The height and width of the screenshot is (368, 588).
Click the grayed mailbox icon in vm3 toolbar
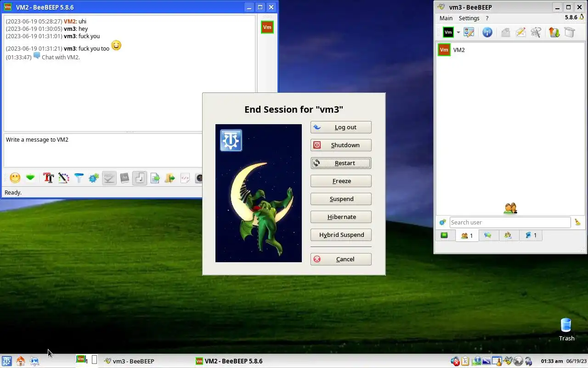505,32
